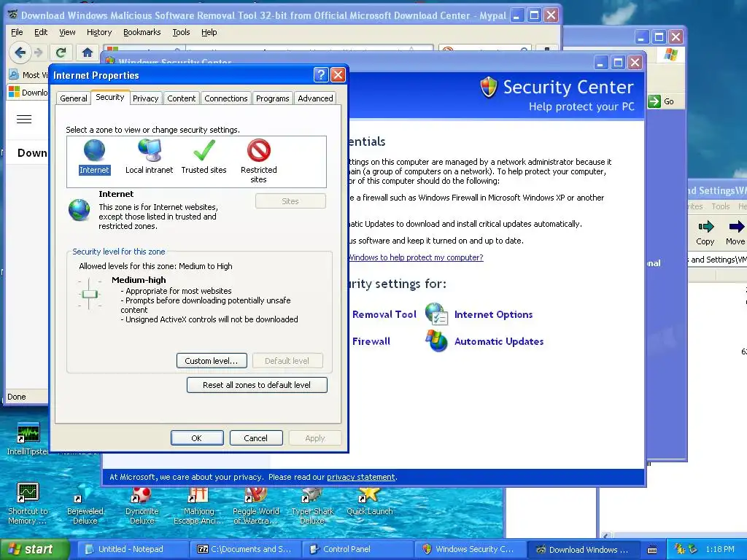The height and width of the screenshot is (560, 747).
Task: Open Bejeweled Deluxe desktop icon
Action: [x=85, y=494]
